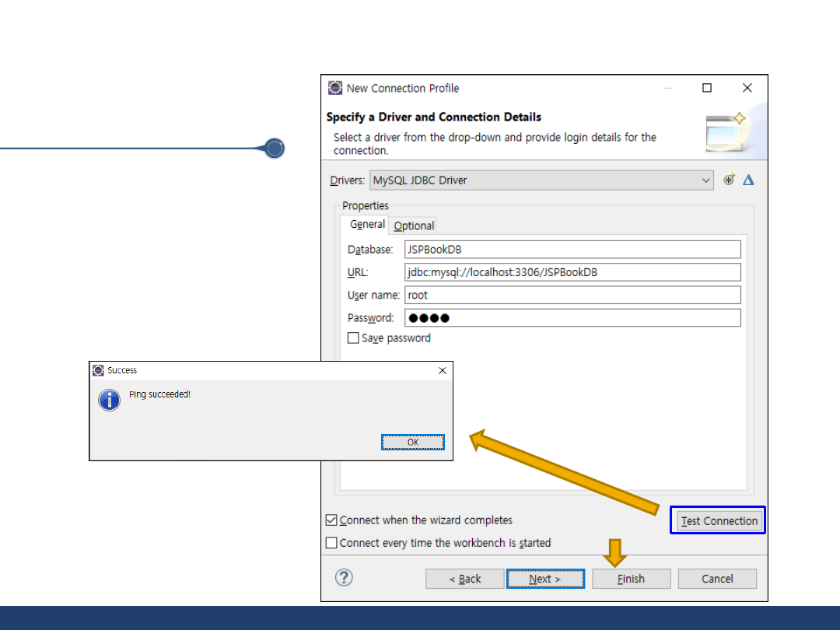Enable the Save password checkbox
Viewport: 840px width, 630px height.
coord(353,338)
